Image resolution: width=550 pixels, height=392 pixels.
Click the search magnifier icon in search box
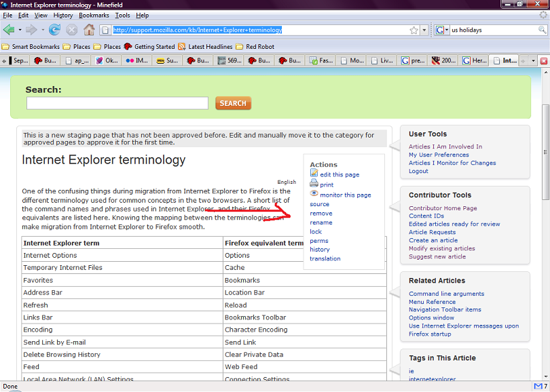[542, 30]
